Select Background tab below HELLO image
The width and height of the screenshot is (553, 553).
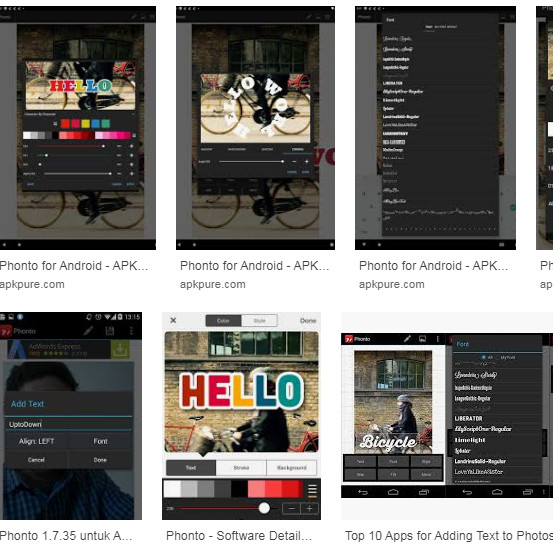[292, 468]
